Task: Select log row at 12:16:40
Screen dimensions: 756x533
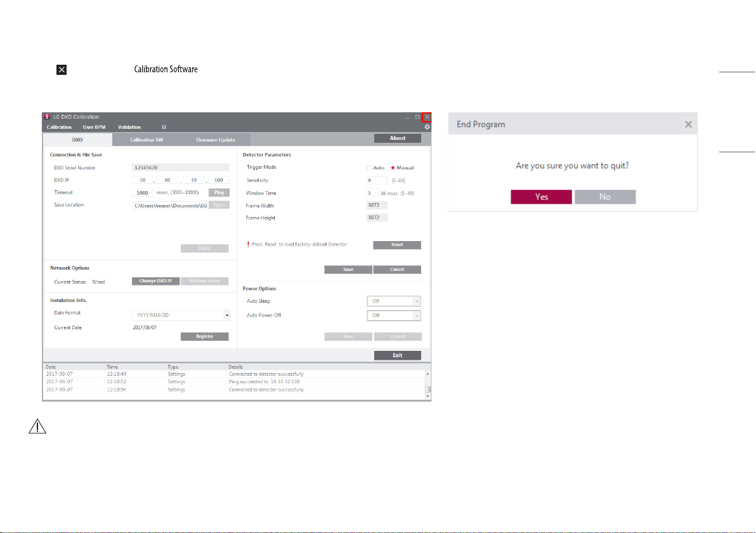Action: [234, 374]
